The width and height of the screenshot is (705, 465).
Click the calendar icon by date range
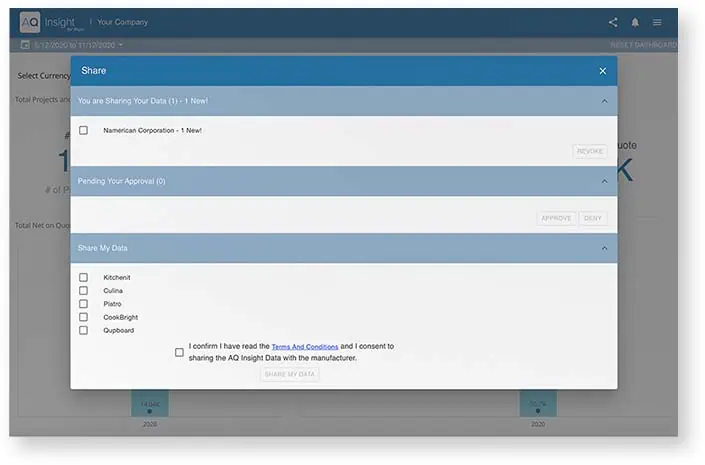(25, 45)
